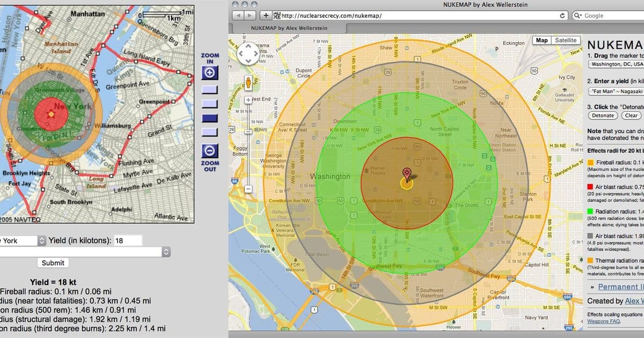Viewport: 644px width, 338px height.
Task: Click the Zoom In magnifier icon on the left map
Action: coord(209,72)
